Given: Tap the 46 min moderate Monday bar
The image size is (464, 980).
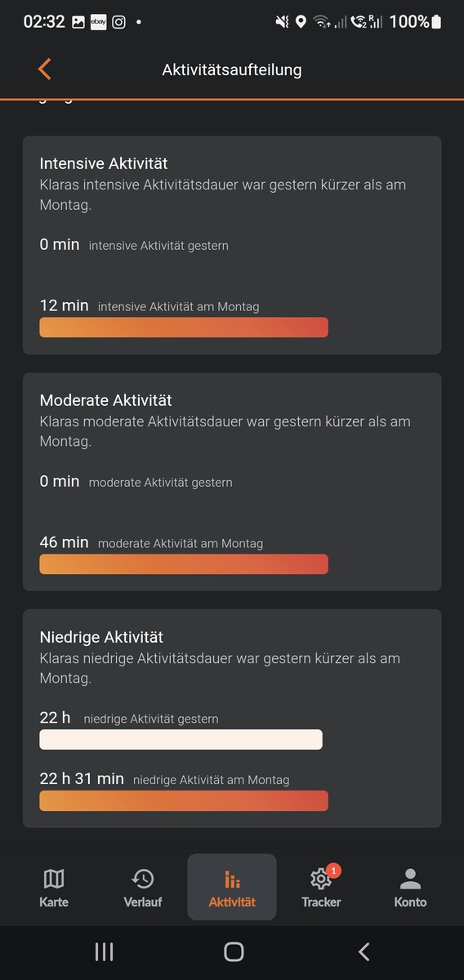Looking at the screenshot, I should (184, 564).
